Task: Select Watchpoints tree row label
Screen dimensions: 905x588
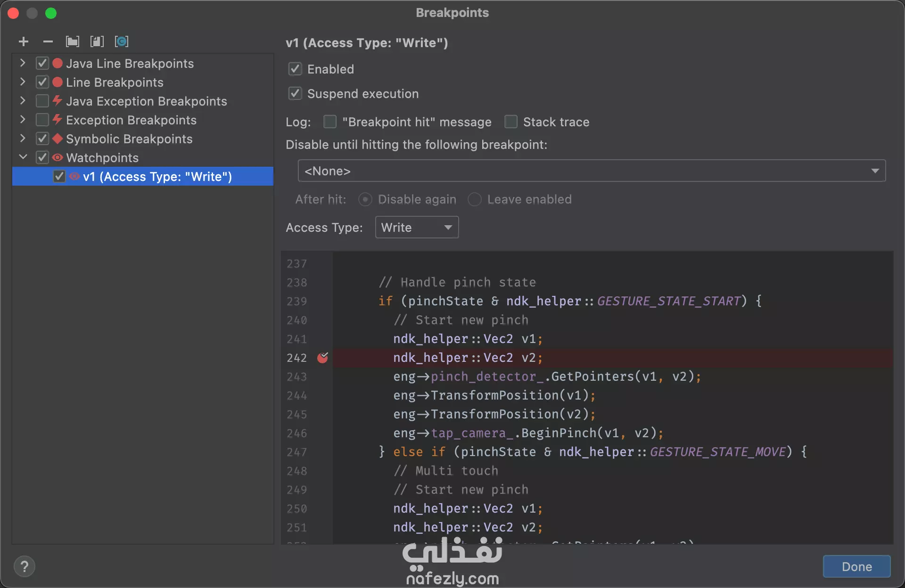Action: (x=102, y=157)
